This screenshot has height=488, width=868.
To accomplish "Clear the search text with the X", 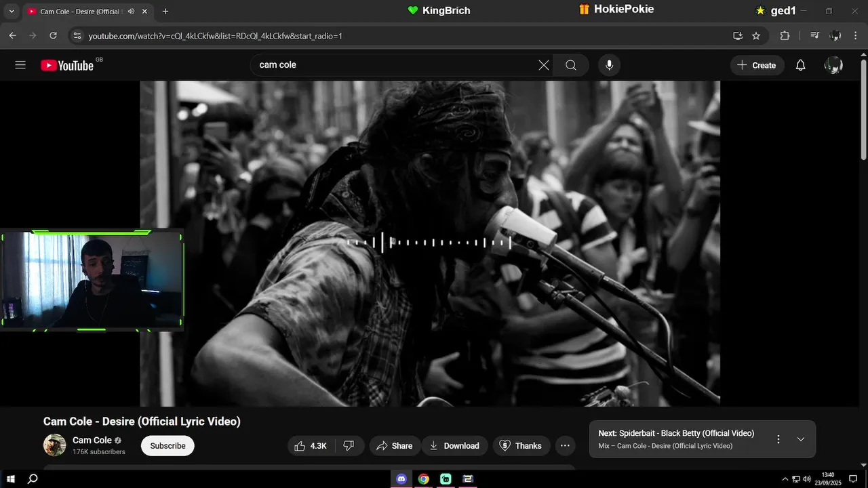I will (544, 65).
